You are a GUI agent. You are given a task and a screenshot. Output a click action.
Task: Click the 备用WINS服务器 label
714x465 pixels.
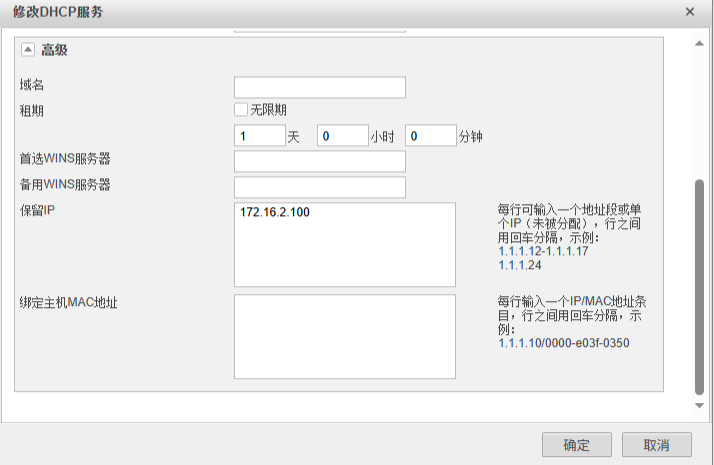coord(65,184)
